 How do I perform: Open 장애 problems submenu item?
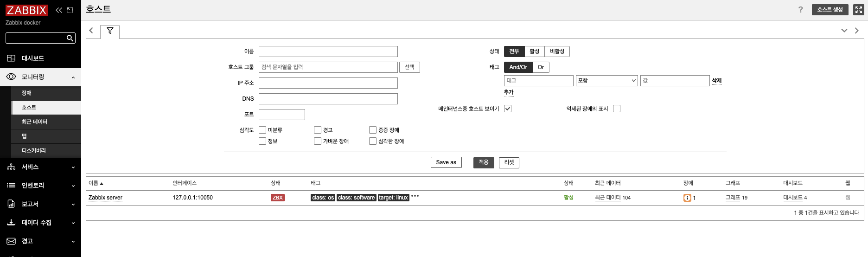coord(46,93)
